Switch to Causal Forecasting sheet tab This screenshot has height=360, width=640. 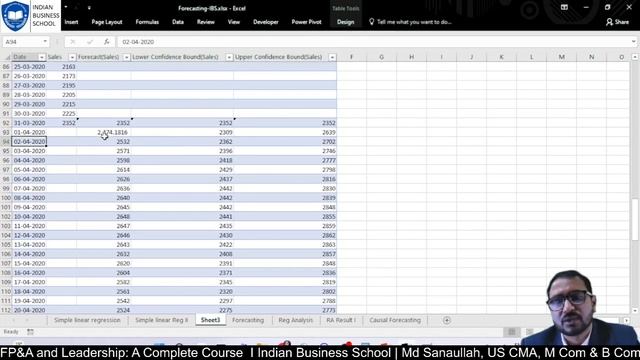[395, 320]
